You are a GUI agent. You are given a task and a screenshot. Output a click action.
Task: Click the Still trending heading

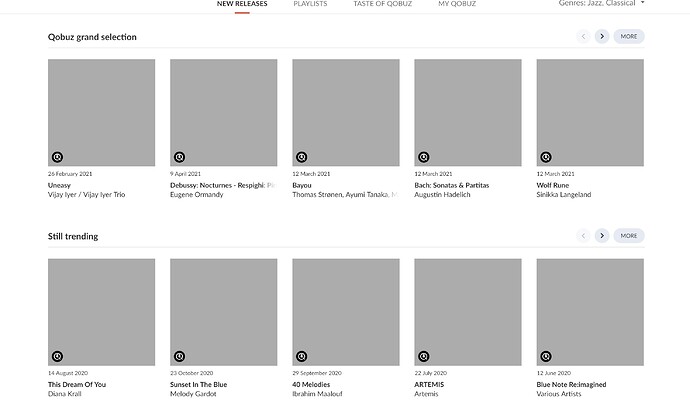73,236
